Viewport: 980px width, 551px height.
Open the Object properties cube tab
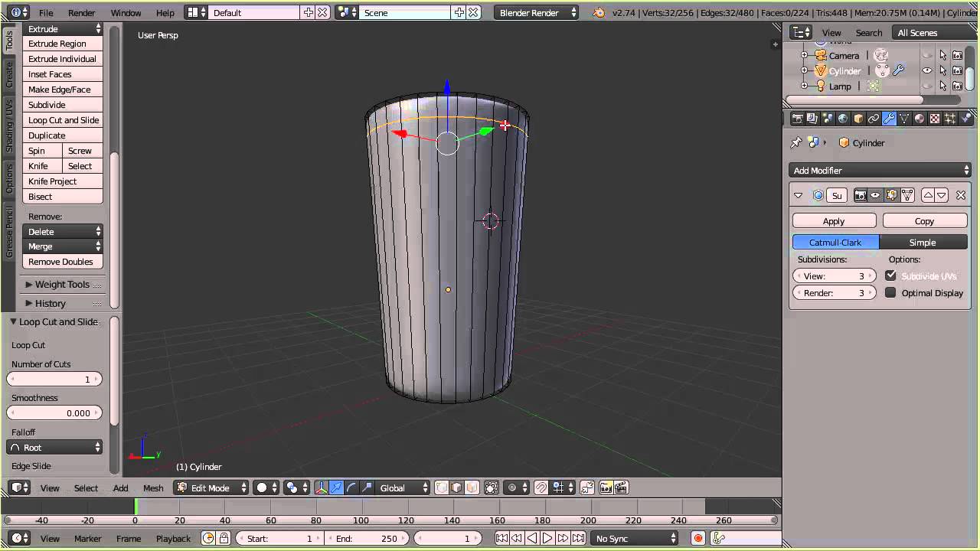(858, 119)
